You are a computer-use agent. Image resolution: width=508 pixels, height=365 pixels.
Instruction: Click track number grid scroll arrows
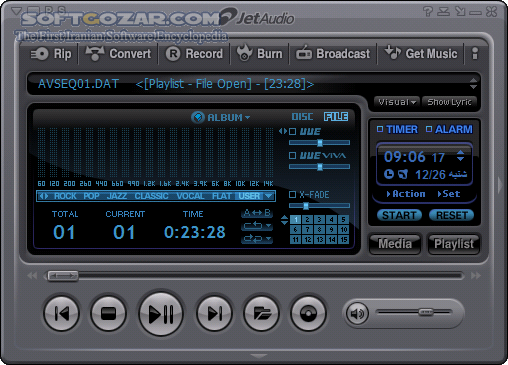click(284, 220)
